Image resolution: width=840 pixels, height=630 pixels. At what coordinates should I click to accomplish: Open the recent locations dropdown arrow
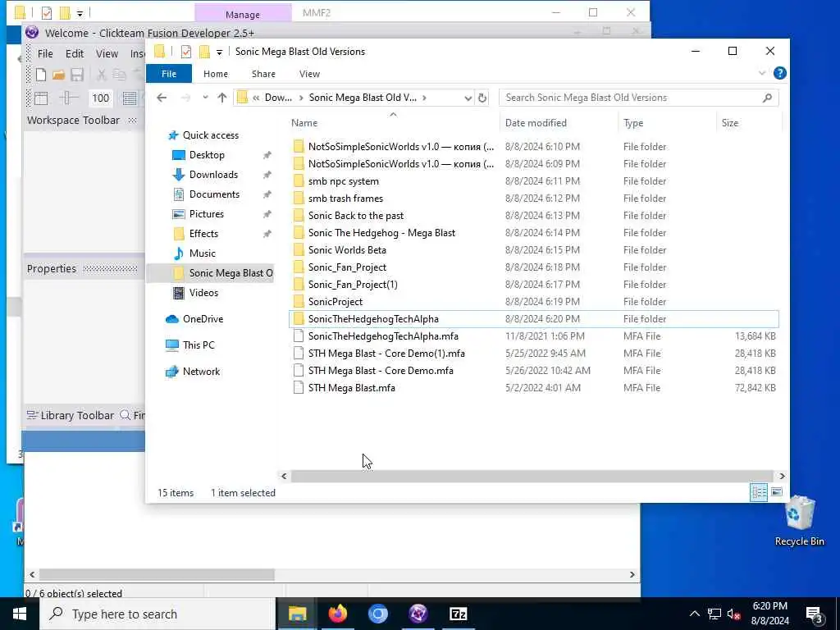pos(205,98)
